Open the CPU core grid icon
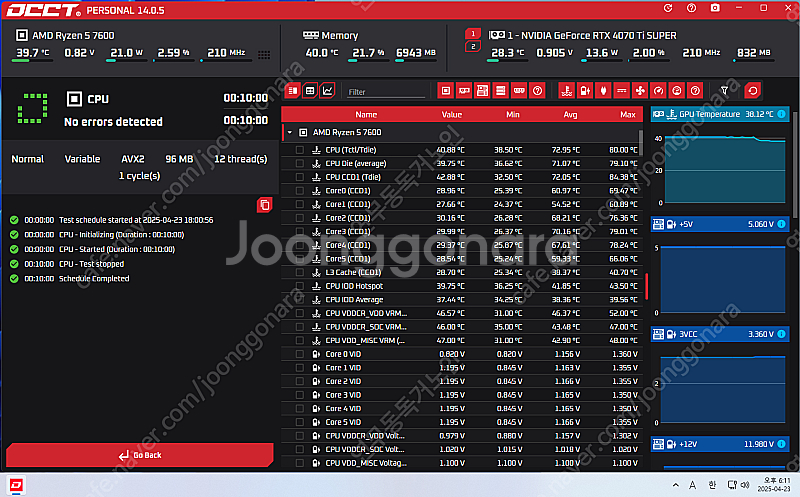Image resolution: width=800 pixels, height=497 pixels. (264, 55)
